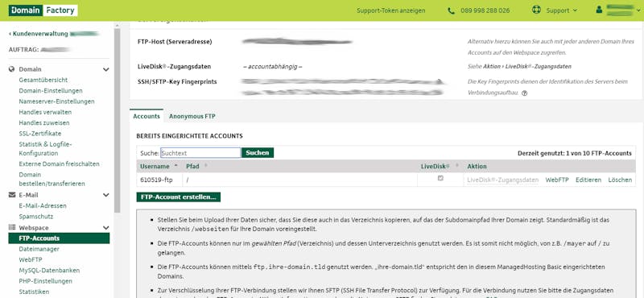Focus the Suchtext search field

pyautogui.click(x=200, y=153)
